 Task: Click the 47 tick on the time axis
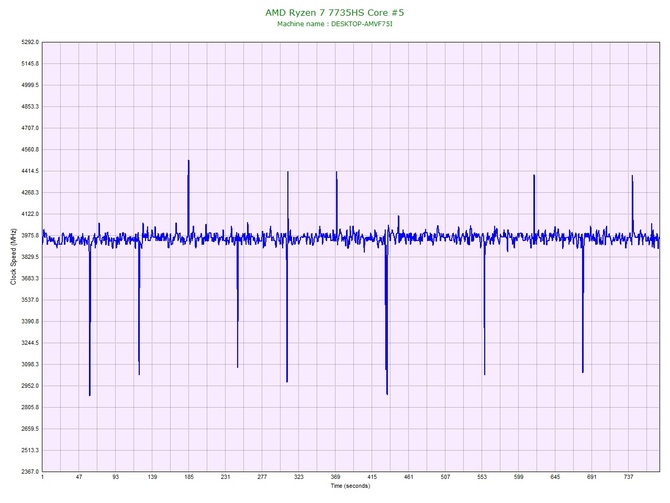point(79,477)
